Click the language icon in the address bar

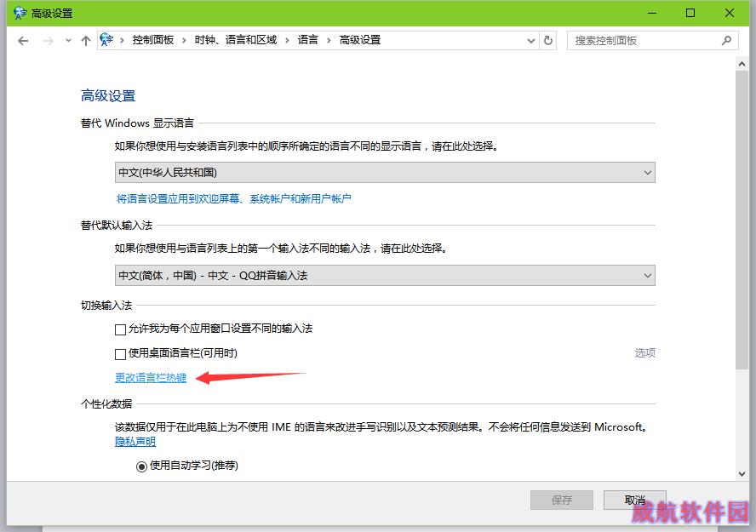click(x=106, y=40)
